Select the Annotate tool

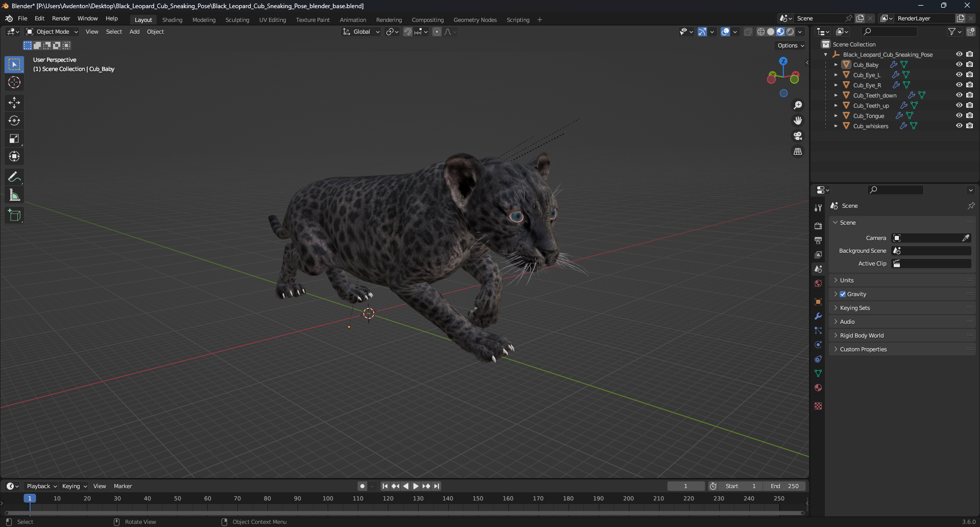click(x=14, y=177)
